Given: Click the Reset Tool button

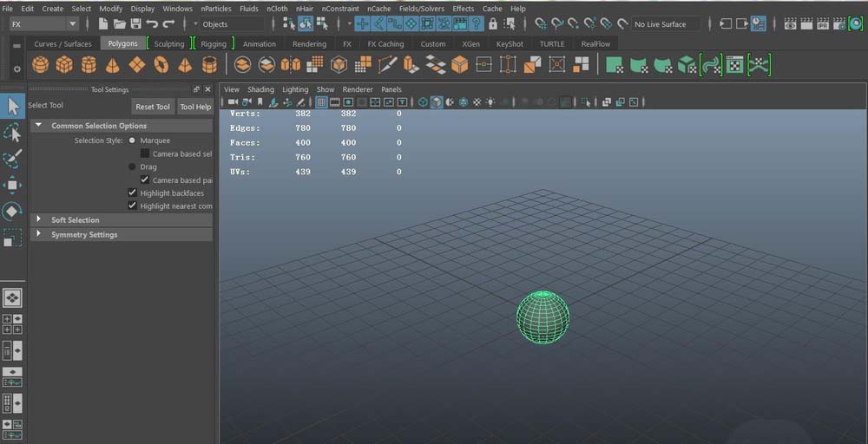Looking at the screenshot, I should pyautogui.click(x=153, y=107).
